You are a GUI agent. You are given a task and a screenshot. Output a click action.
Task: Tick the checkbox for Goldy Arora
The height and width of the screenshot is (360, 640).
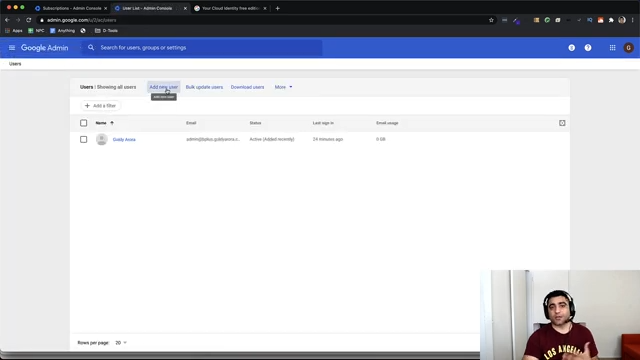[84, 139]
